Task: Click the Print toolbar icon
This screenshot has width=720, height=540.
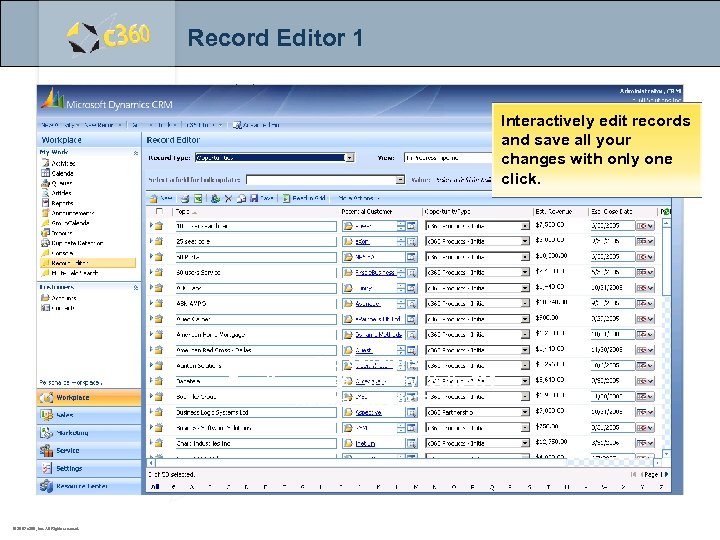Action: [185, 198]
